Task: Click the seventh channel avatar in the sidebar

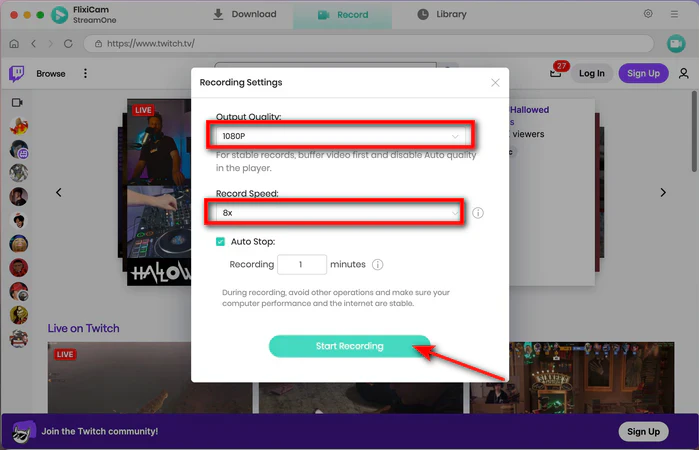Action: (19, 268)
